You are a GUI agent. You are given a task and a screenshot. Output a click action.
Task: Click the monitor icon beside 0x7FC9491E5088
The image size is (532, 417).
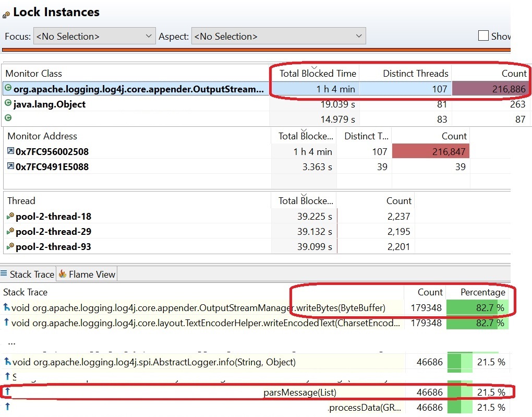coord(9,167)
